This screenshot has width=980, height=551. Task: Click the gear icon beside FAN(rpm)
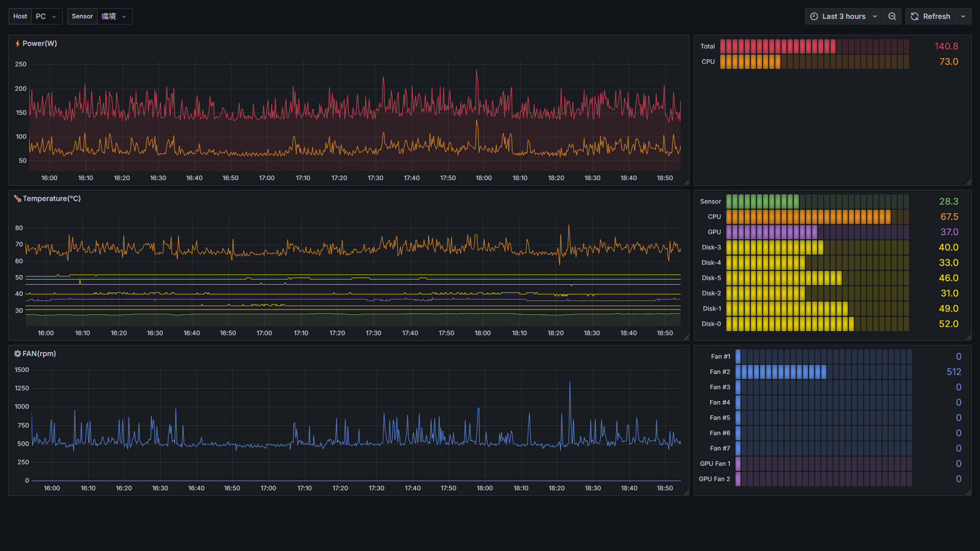tap(17, 354)
